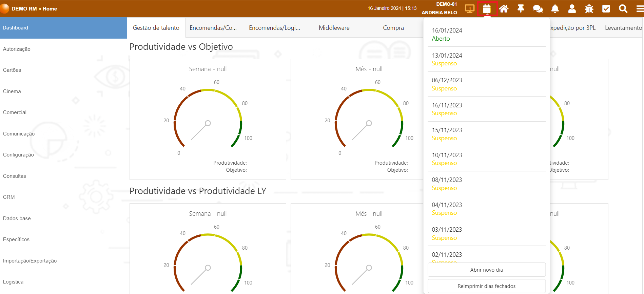Open the Middleware tab
644x294 pixels.
334,28
